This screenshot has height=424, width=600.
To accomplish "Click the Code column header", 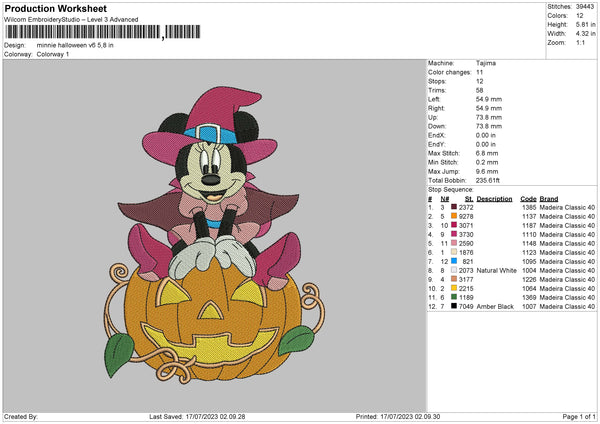I will [x=528, y=198].
